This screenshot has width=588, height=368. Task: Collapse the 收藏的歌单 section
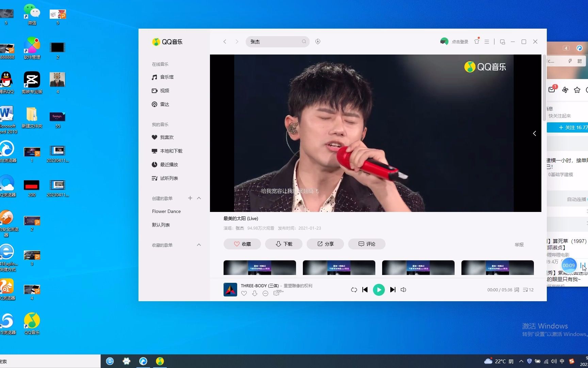[199, 245]
